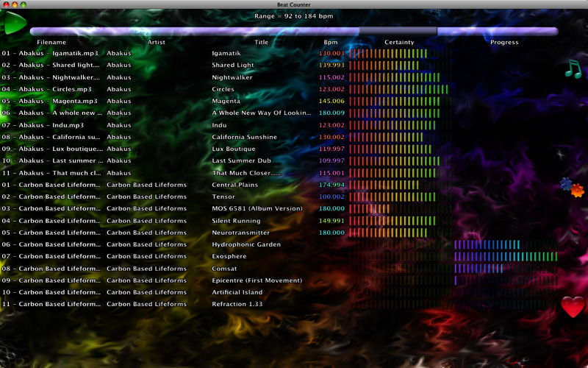Screen dimensions: 588x368
Task: Click the BPM value 174.994
Action: coord(331,185)
